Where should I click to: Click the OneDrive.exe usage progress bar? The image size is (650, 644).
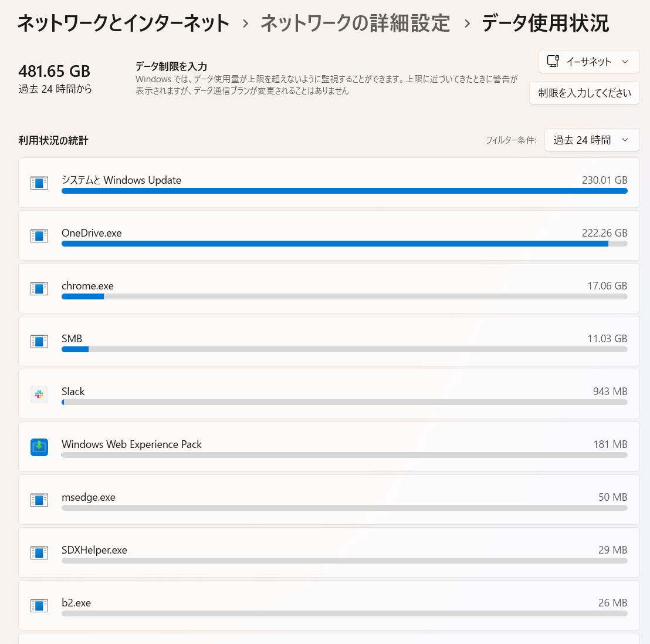point(344,244)
